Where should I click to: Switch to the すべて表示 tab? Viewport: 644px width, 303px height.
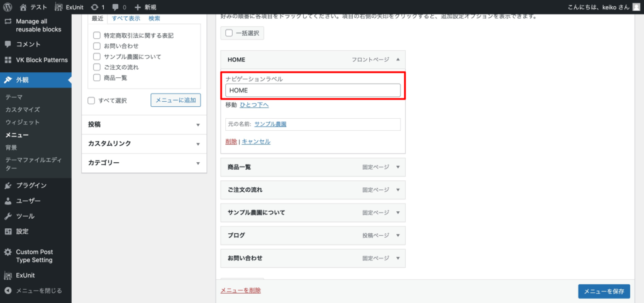[x=126, y=18]
